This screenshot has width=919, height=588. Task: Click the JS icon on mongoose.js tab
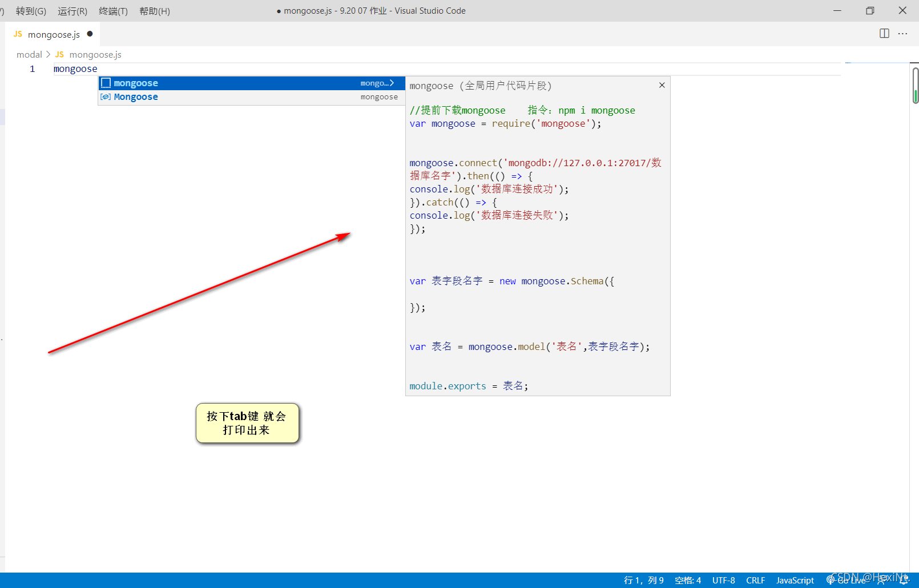click(18, 34)
